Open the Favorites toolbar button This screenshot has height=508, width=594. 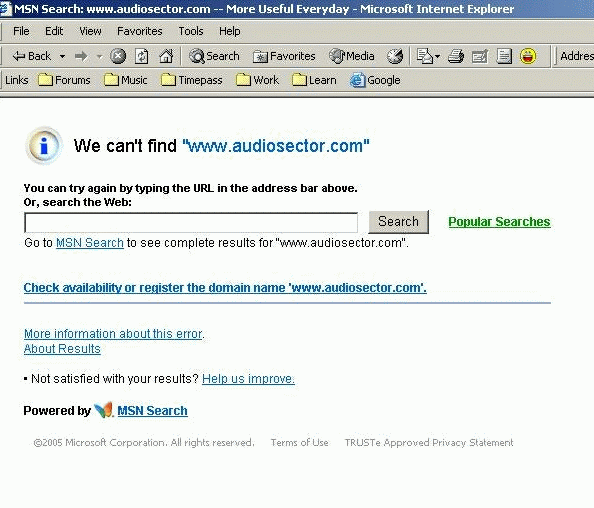pos(284,56)
